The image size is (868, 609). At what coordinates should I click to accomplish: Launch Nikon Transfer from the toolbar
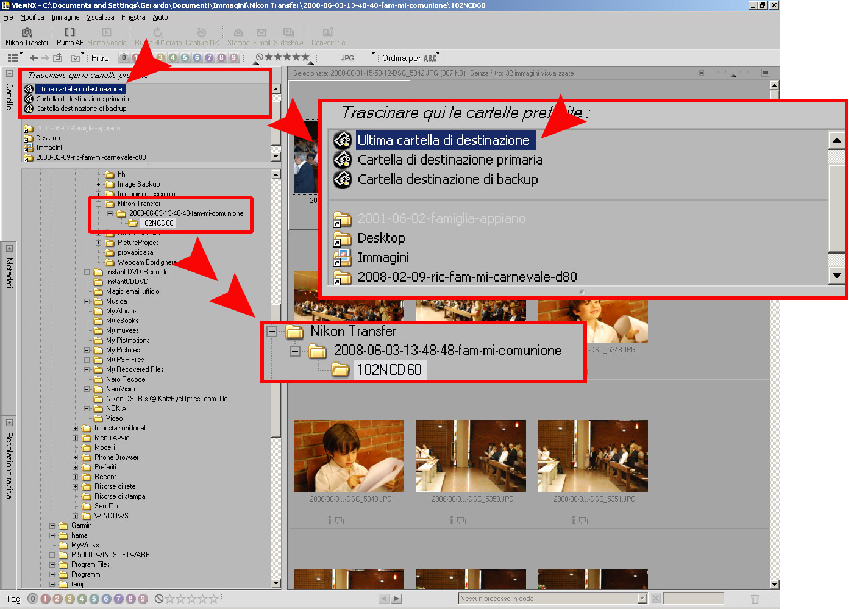27,37
